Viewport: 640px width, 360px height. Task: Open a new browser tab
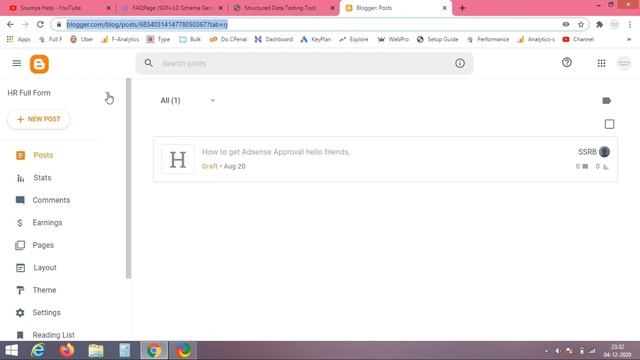[462, 8]
